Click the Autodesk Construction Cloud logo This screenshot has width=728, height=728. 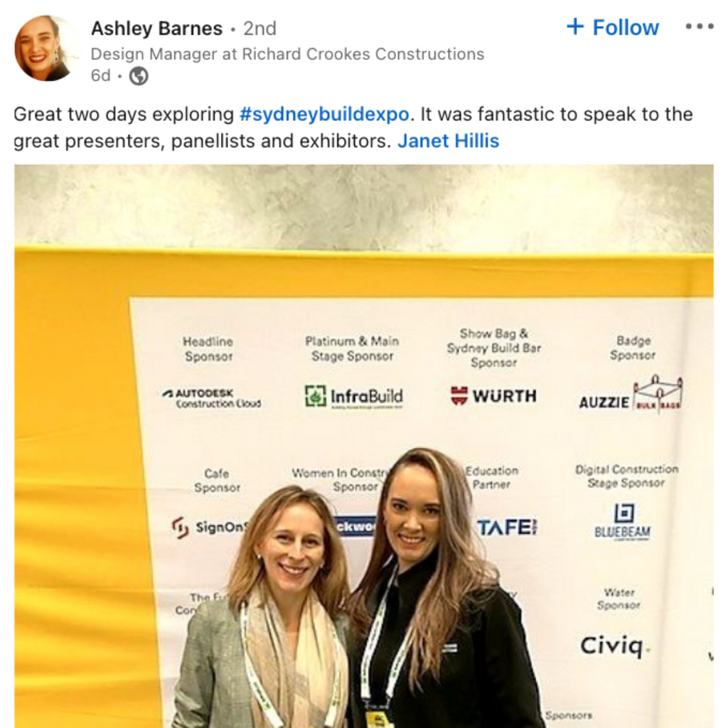[x=212, y=399]
